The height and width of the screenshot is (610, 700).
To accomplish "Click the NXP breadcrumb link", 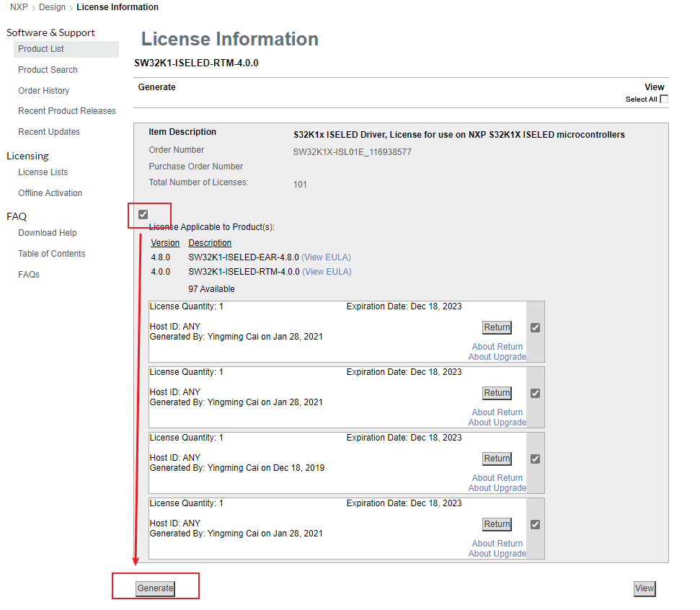I will 19,7.
